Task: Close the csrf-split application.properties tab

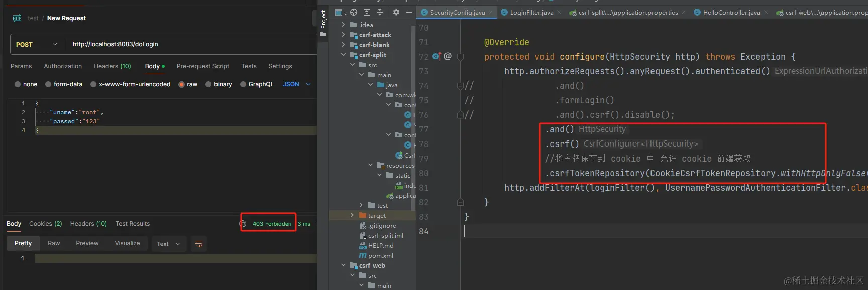Action: 684,12
